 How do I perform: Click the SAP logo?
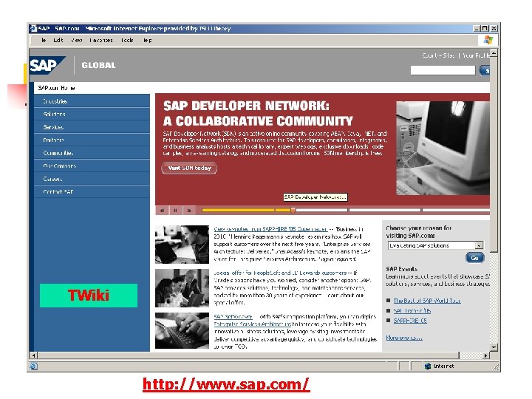(x=47, y=65)
